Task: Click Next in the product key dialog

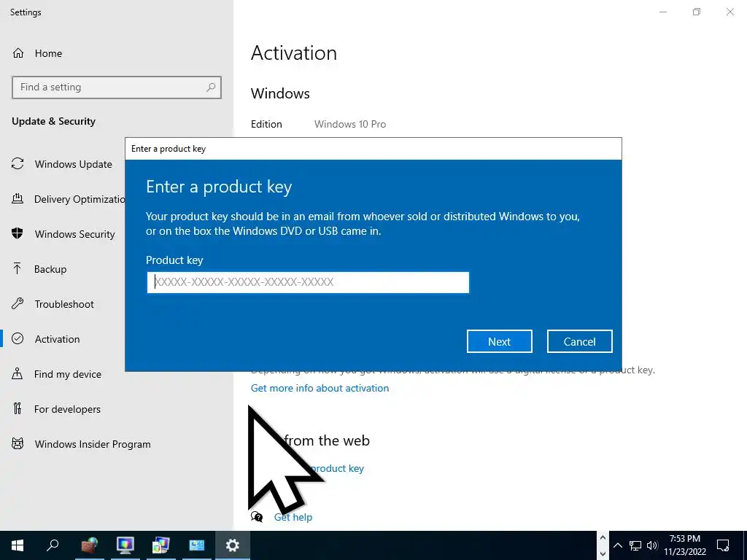Action: coord(499,341)
